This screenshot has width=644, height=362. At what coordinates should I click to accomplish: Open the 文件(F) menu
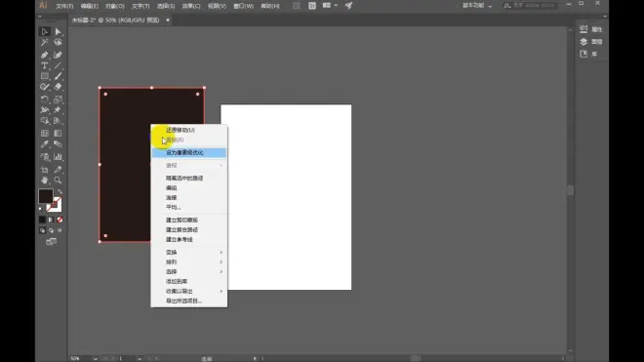[x=64, y=6]
